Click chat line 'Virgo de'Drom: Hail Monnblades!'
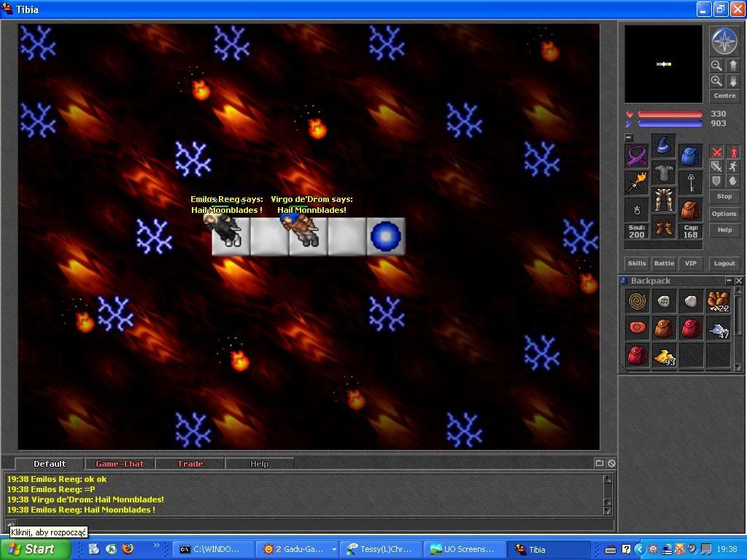The image size is (747, 560). click(85, 499)
